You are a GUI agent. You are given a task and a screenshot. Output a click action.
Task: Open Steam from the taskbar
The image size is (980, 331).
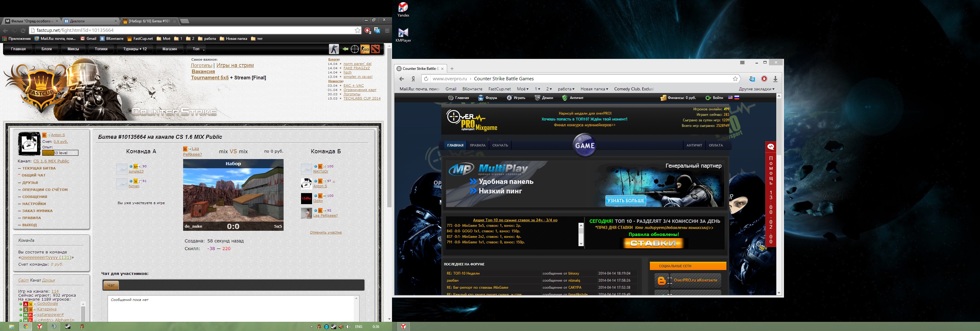click(68, 326)
